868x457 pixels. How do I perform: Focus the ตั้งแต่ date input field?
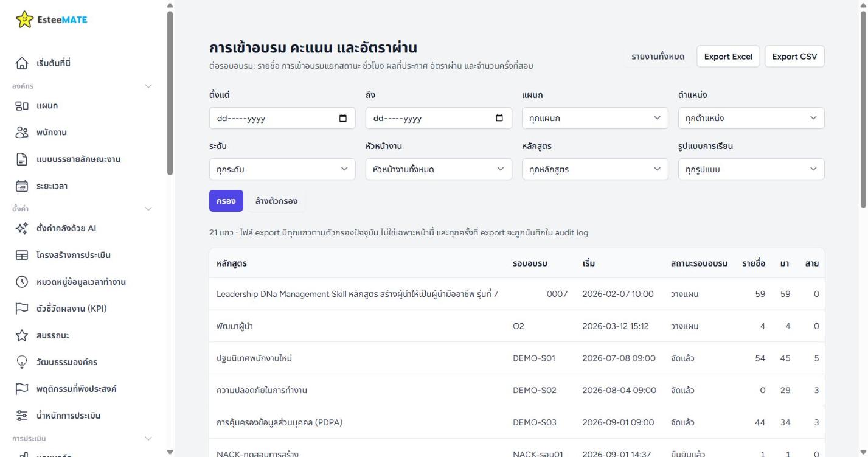pyautogui.click(x=282, y=118)
